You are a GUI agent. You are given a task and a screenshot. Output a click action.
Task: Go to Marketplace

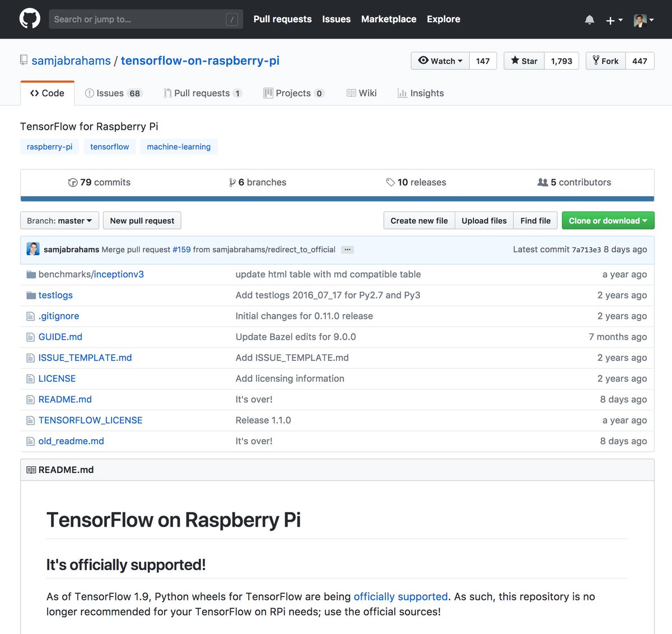389,19
